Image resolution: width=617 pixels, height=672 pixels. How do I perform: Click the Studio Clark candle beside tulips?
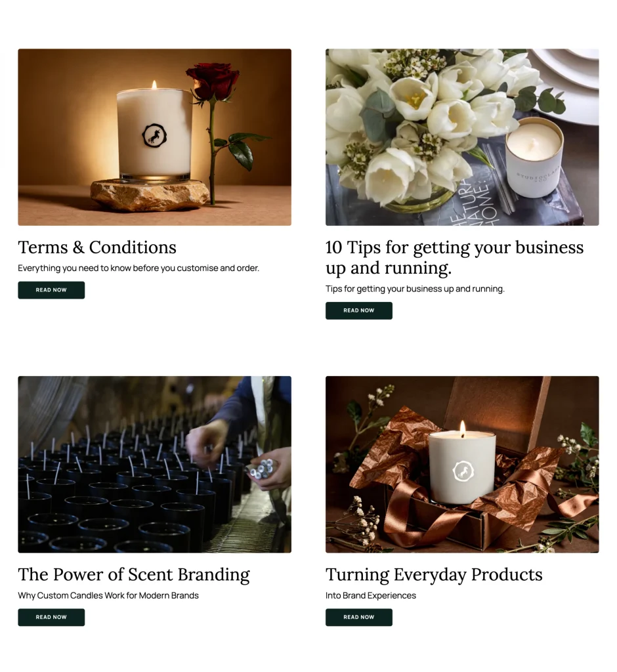click(534, 158)
